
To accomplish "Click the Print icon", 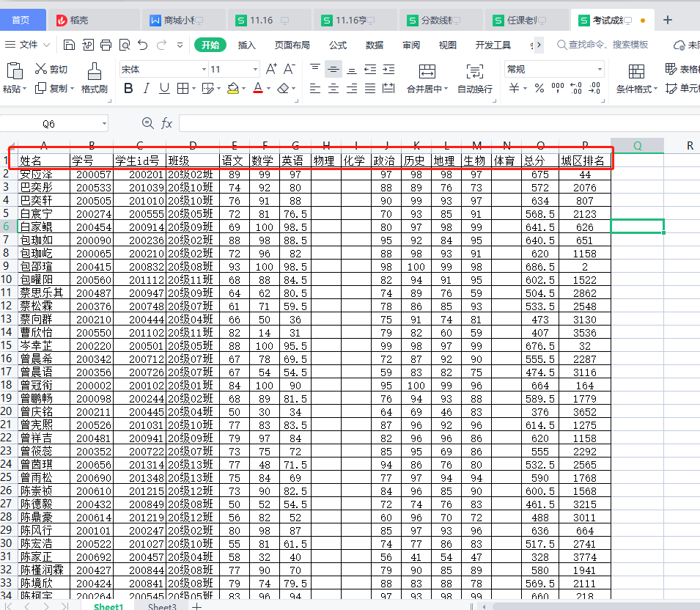I will [x=106, y=45].
